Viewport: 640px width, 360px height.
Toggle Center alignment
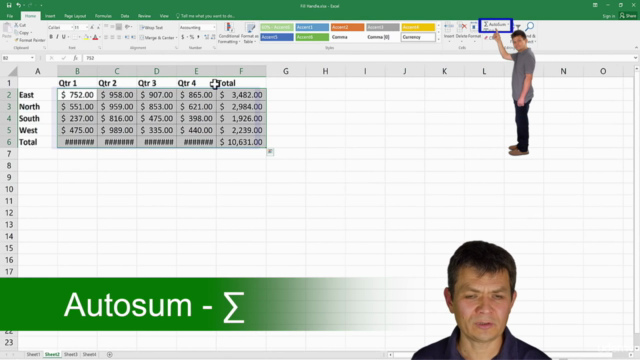112,37
